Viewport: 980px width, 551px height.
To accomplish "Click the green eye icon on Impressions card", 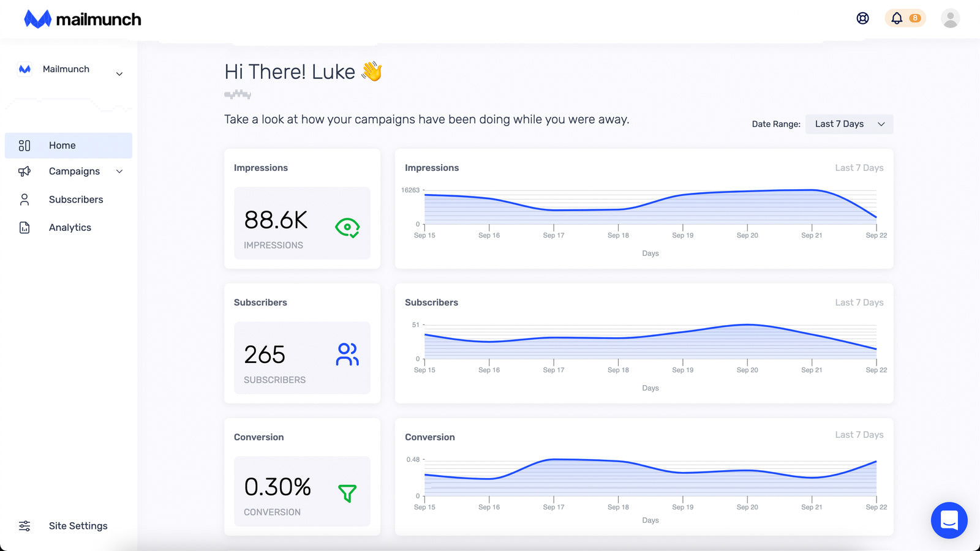I will coord(348,227).
